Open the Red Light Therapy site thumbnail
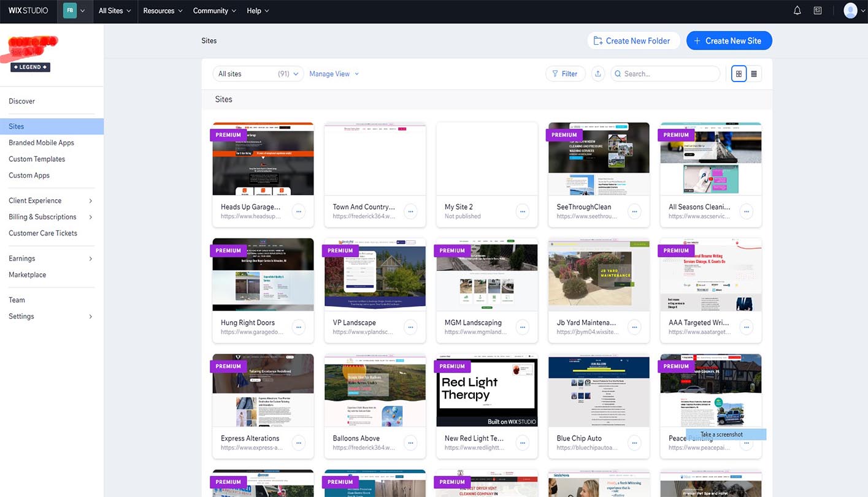The height and width of the screenshot is (497, 868). (487, 390)
